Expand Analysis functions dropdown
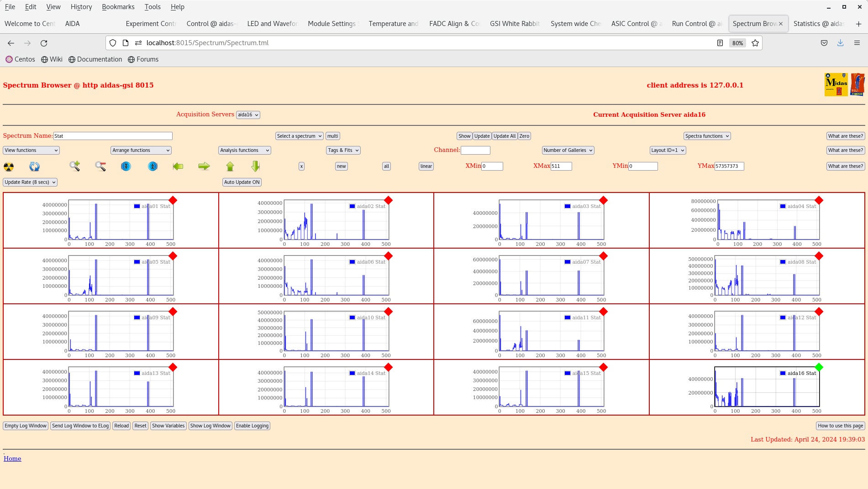 click(245, 150)
